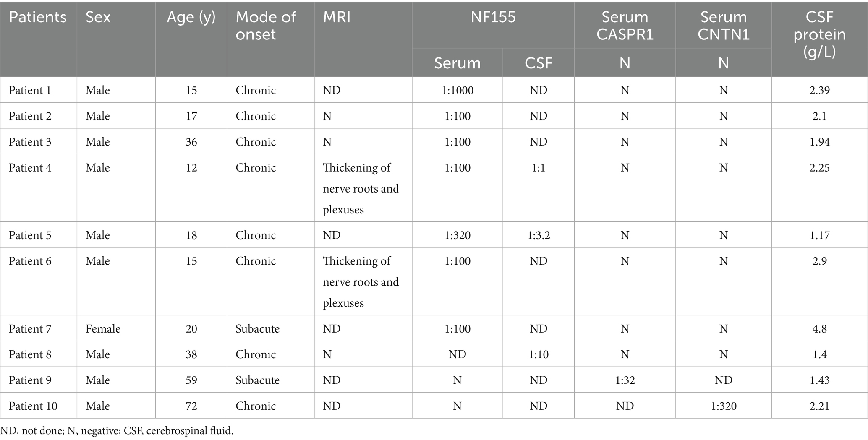
Task: Click the 1:1000 serum titer cell
Action: 457,90
